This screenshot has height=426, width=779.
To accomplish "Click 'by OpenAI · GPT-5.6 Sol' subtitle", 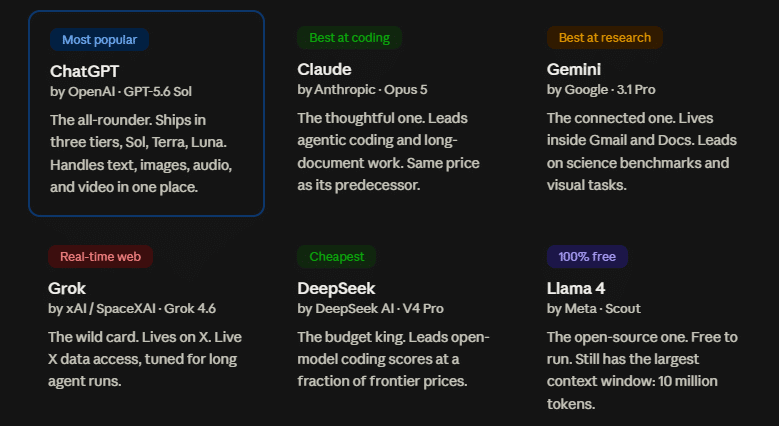I will (121, 92).
